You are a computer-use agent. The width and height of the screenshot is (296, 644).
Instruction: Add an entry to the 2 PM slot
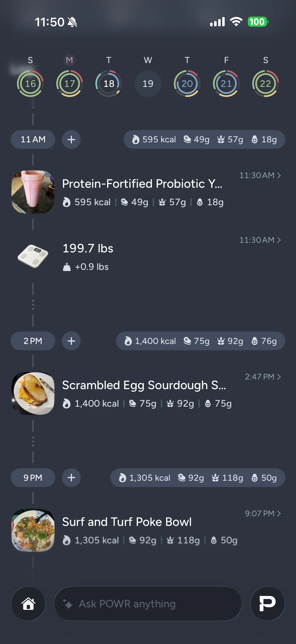pos(71,341)
